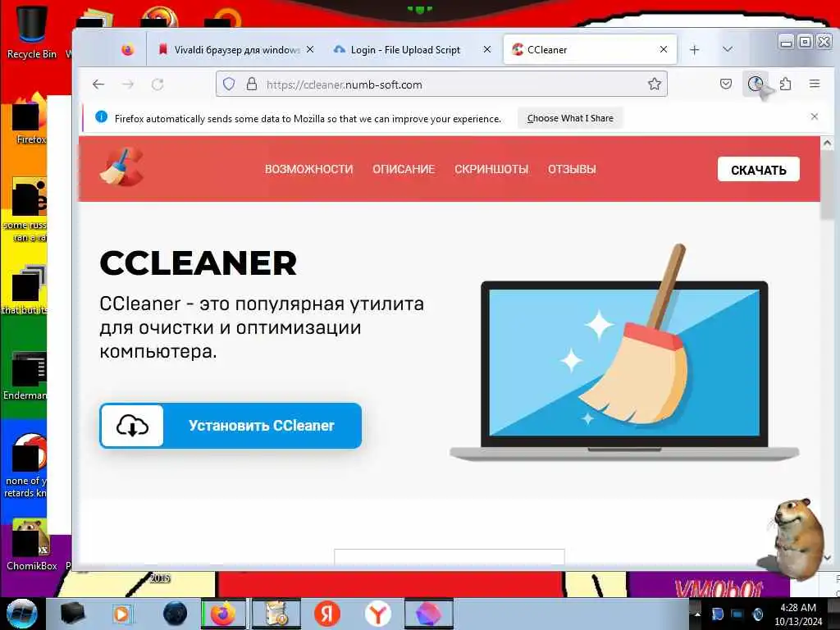Click the page scrollbar down arrow
The width and height of the screenshot is (840, 630).
[827, 558]
